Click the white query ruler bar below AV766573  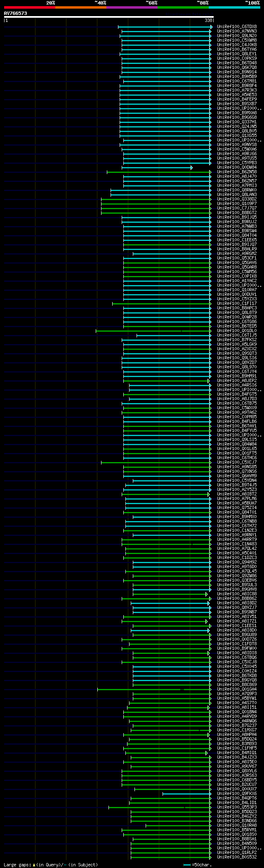[108, 17]
